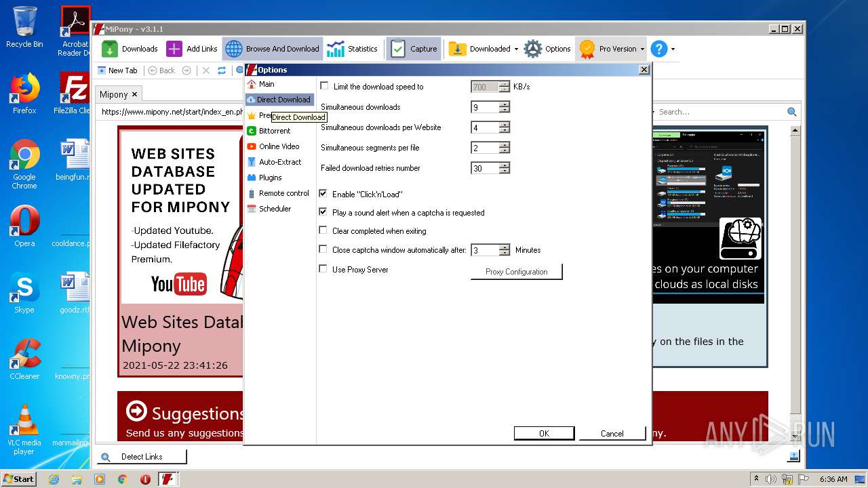The width and height of the screenshot is (868, 488).
Task: Click Failed download retries number field
Action: (485, 168)
